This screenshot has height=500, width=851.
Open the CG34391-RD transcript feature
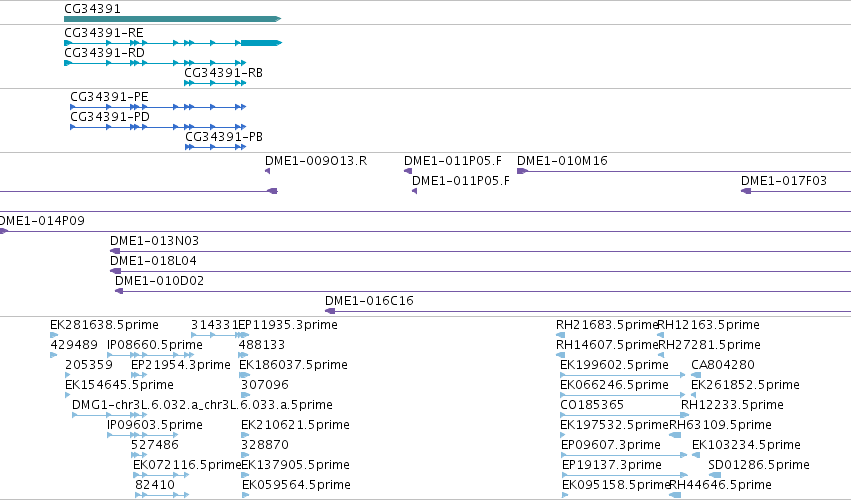(x=155, y=63)
